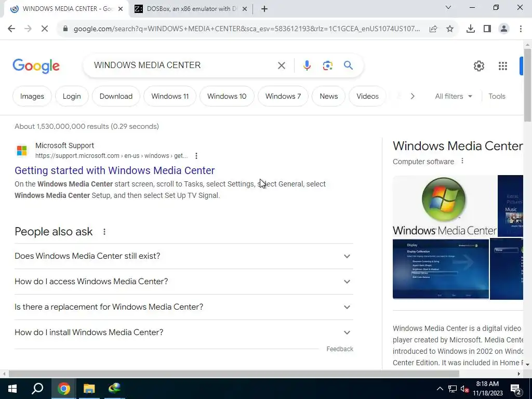Open People also ask options menu

tap(104, 232)
